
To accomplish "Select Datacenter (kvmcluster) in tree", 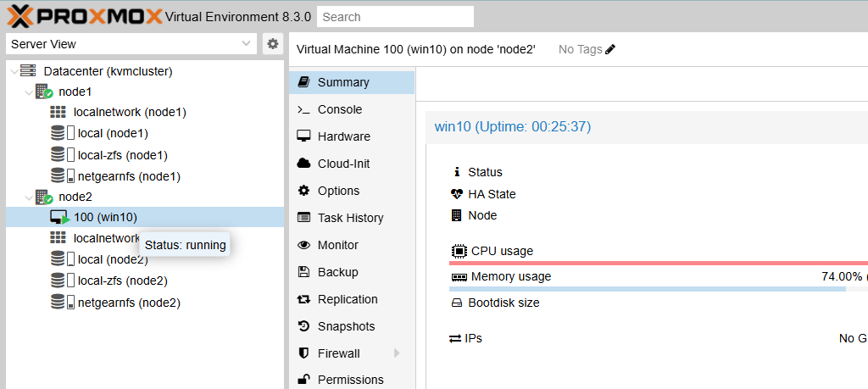I will pyautogui.click(x=108, y=71).
